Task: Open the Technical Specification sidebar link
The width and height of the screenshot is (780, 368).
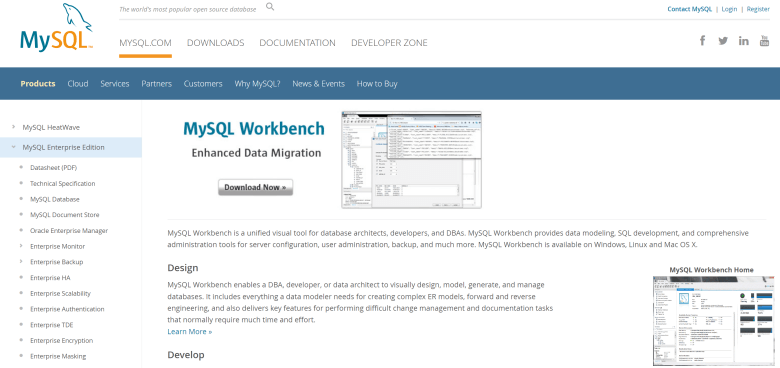Action: 62,184
